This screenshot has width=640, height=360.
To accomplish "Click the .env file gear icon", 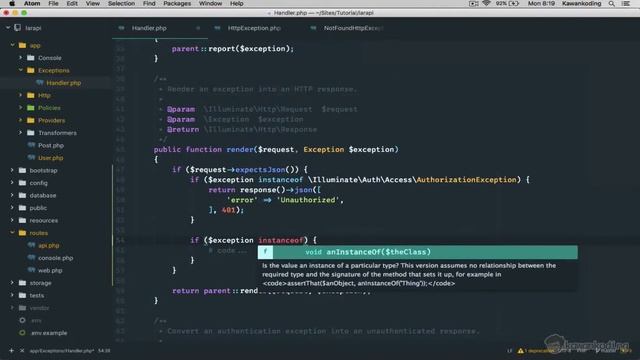I will coord(22,320).
